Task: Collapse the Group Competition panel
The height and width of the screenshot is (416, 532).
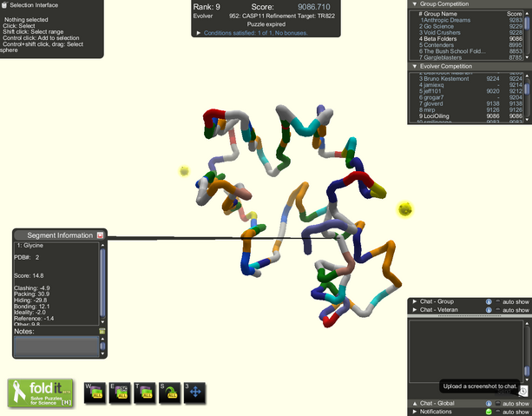Action: point(414,4)
